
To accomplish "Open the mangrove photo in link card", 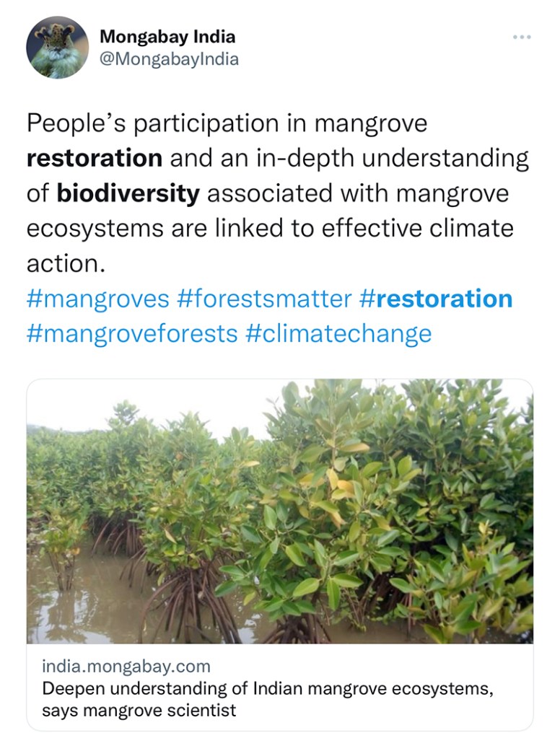I will (x=280, y=511).
